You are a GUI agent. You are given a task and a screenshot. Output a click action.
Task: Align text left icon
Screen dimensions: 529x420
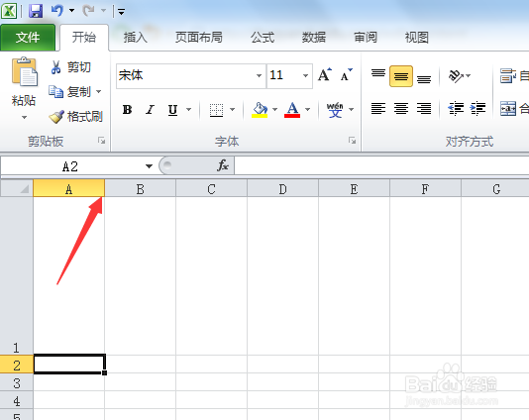(378, 109)
